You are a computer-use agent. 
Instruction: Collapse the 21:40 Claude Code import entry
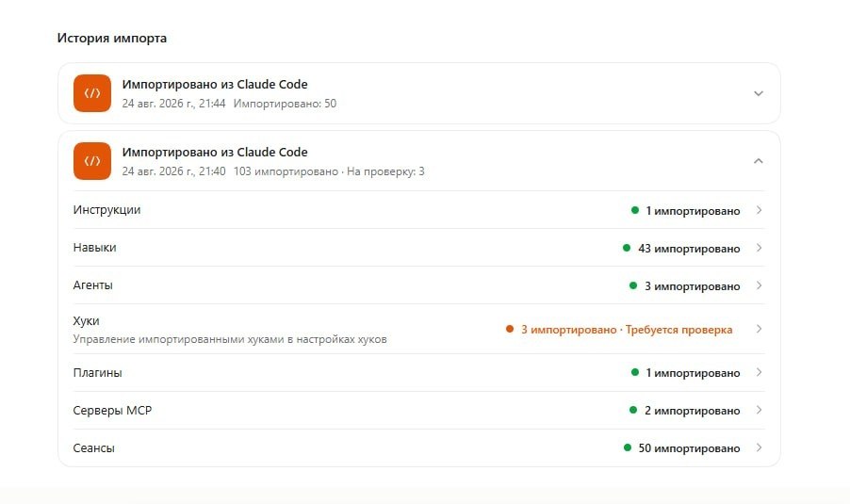point(759,161)
